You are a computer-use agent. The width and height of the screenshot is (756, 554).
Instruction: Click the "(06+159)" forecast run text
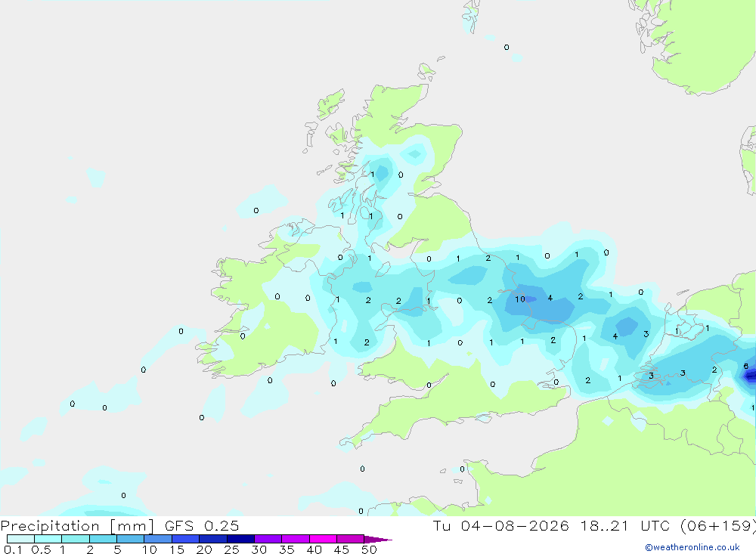718,525
